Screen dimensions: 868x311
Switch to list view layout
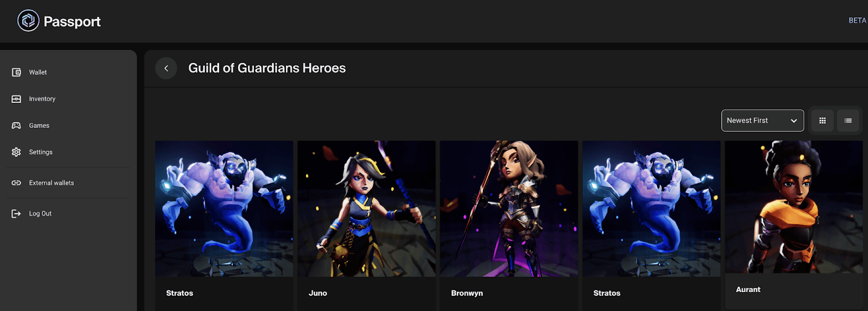point(848,121)
